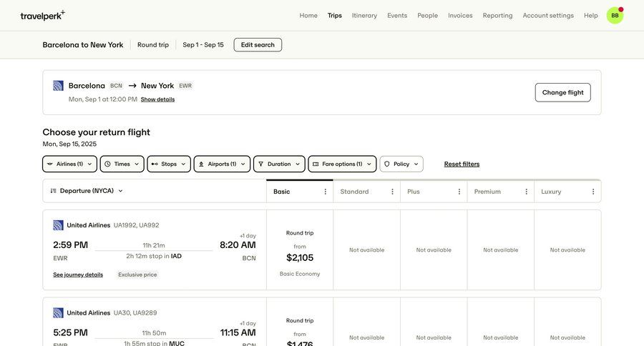Expand the Stops filter dropdown
The width and height of the screenshot is (644, 346).
click(169, 164)
